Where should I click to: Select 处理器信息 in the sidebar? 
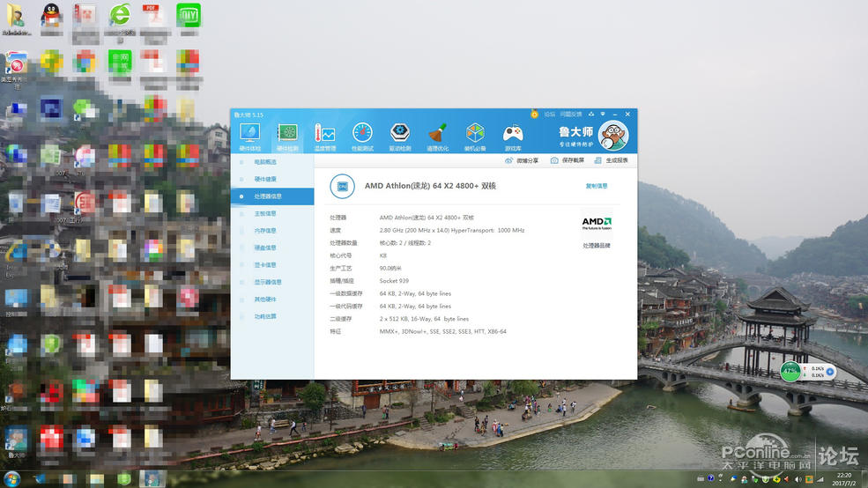272,196
